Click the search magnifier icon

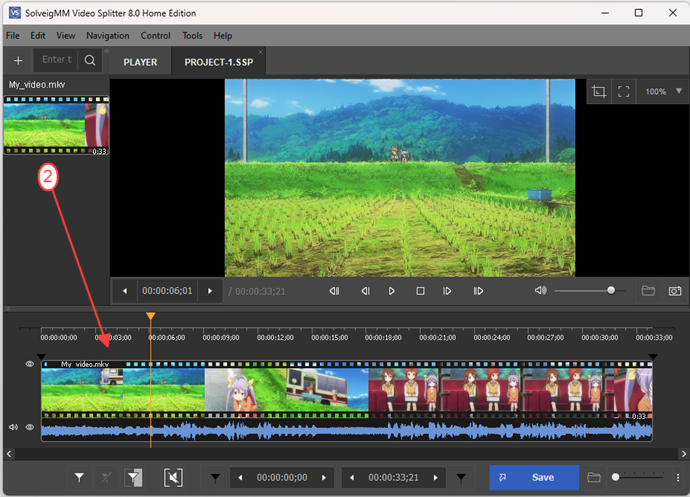pos(90,60)
